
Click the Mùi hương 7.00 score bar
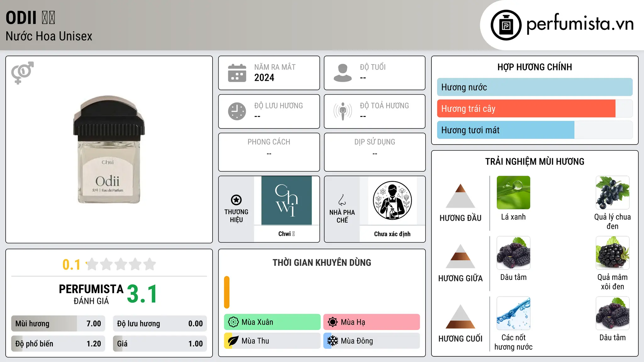click(x=58, y=323)
